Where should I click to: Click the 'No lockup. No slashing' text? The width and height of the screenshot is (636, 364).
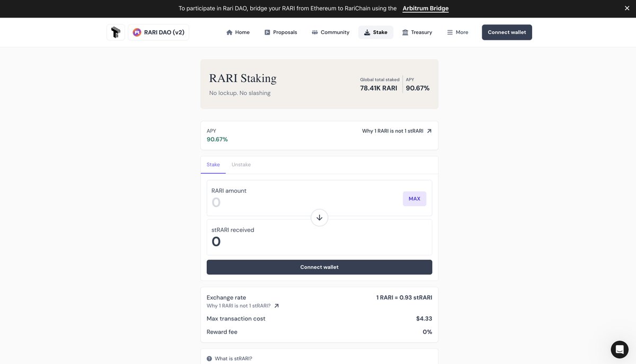(240, 93)
